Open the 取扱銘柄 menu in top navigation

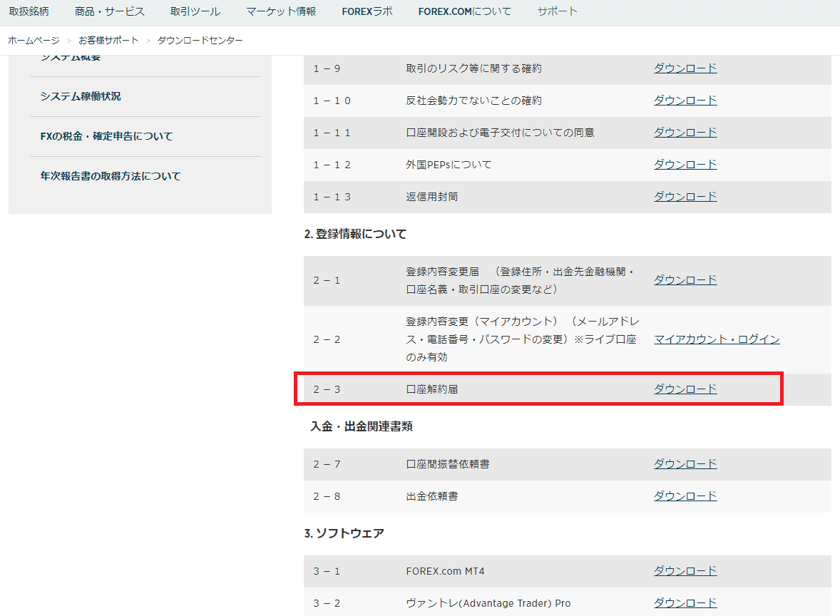tap(29, 11)
